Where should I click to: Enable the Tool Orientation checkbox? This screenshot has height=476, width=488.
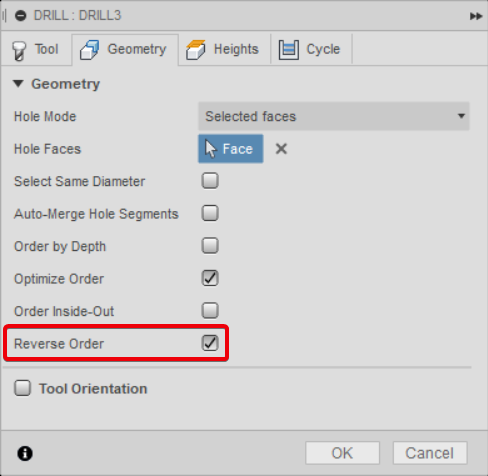(x=22, y=388)
